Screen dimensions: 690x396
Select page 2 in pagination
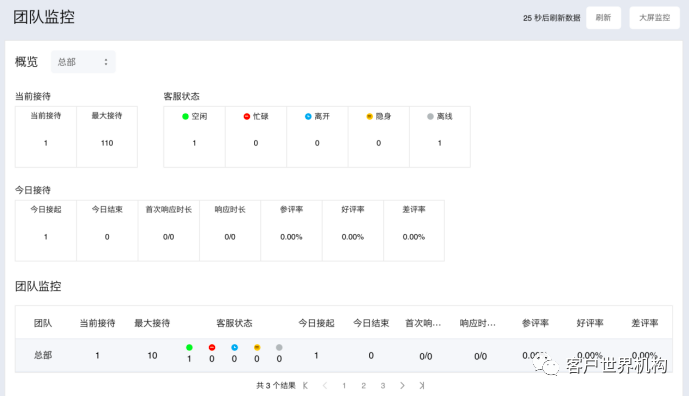tap(363, 385)
